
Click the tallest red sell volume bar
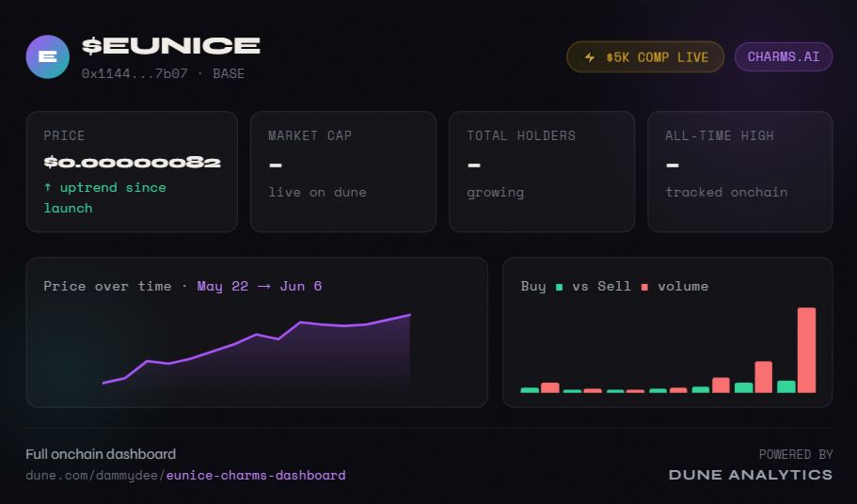[807, 350]
